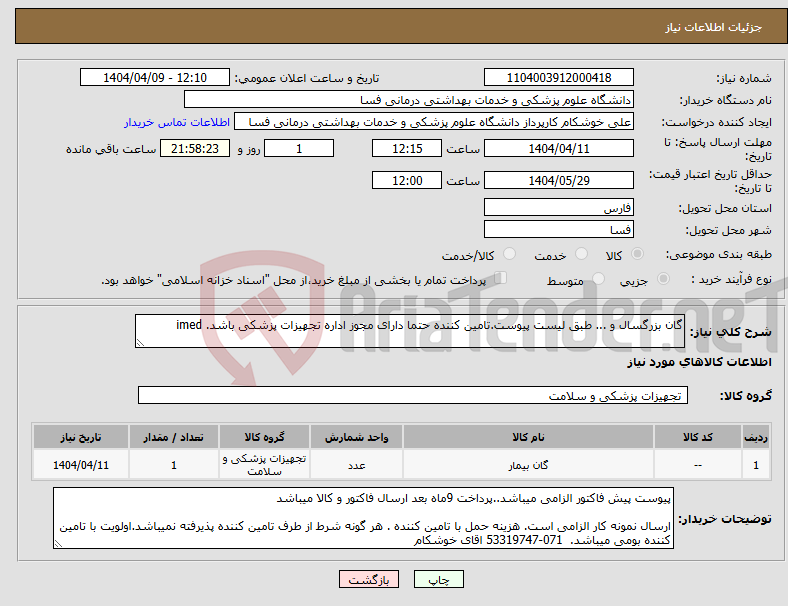Select the کالا radio button

(637, 254)
